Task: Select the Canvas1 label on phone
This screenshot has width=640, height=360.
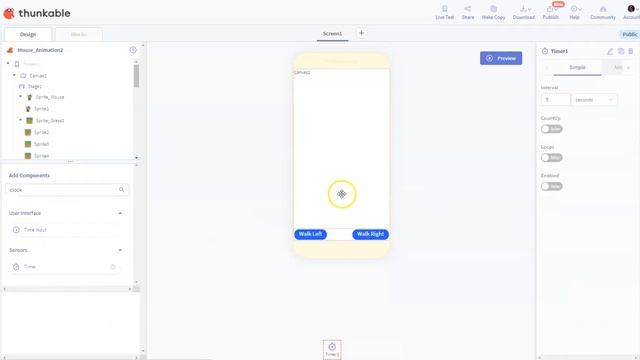Action: [302, 72]
